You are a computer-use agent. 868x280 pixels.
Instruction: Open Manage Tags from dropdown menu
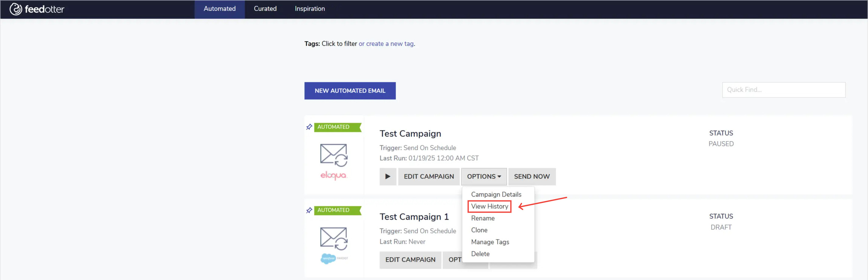pos(490,242)
